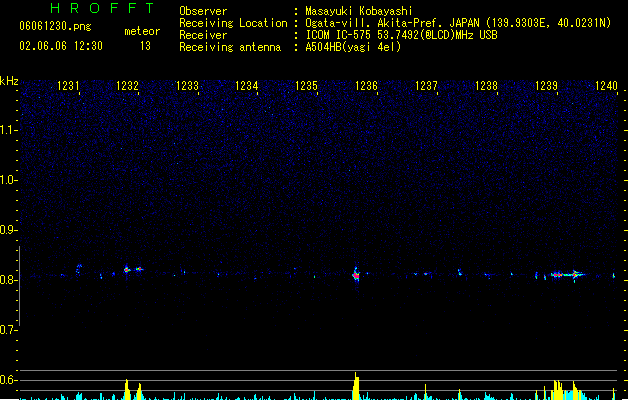Click the 1.1 kHz axis label

pos(8,130)
